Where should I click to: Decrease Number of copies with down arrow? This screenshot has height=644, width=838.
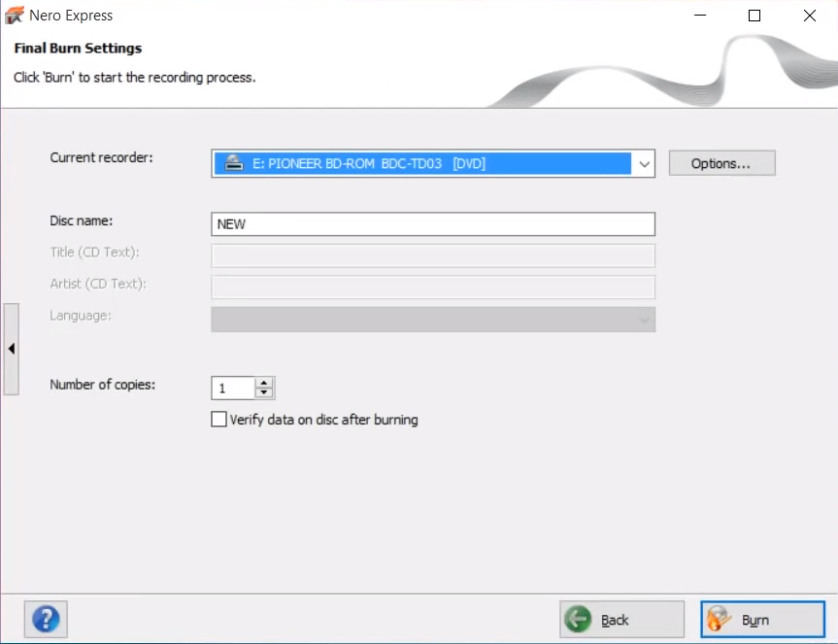pyautogui.click(x=265, y=392)
